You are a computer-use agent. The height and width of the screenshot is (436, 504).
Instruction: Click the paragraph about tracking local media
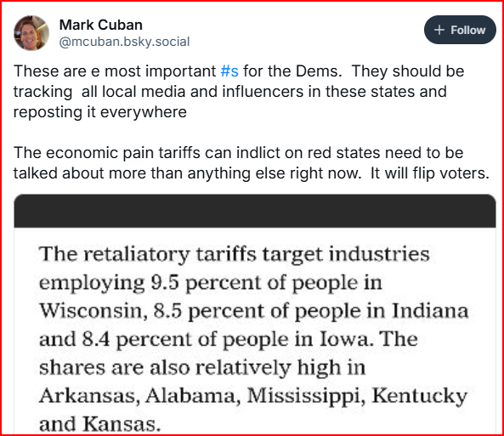click(x=239, y=92)
